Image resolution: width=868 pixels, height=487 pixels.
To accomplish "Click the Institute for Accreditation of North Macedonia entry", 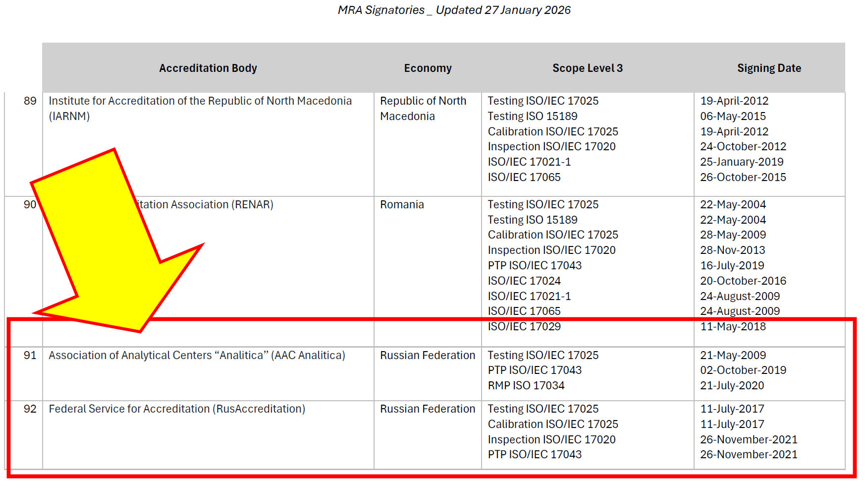I will (x=200, y=108).
